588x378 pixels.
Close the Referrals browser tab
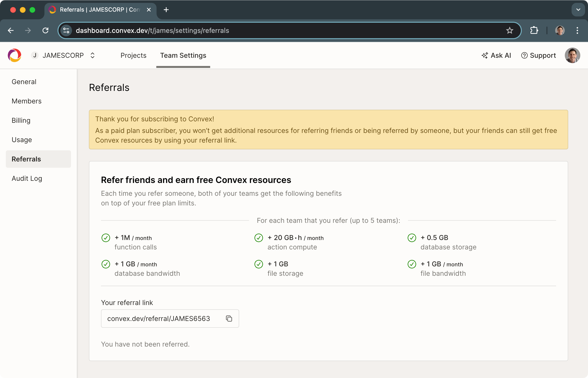click(149, 10)
